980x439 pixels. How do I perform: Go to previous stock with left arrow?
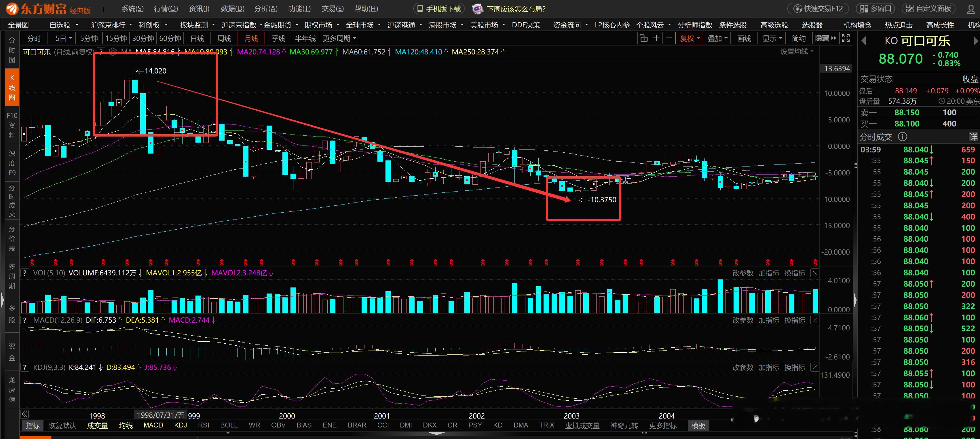pos(863,41)
